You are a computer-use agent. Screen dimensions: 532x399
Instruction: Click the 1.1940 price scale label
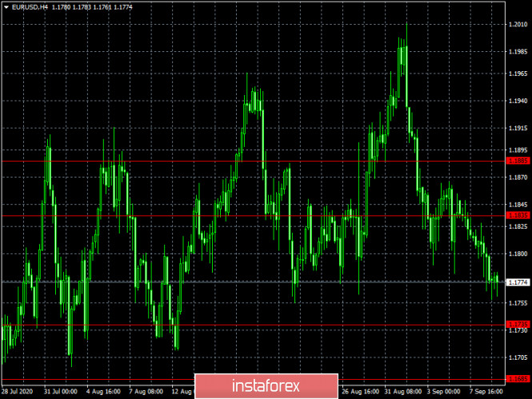517,101
